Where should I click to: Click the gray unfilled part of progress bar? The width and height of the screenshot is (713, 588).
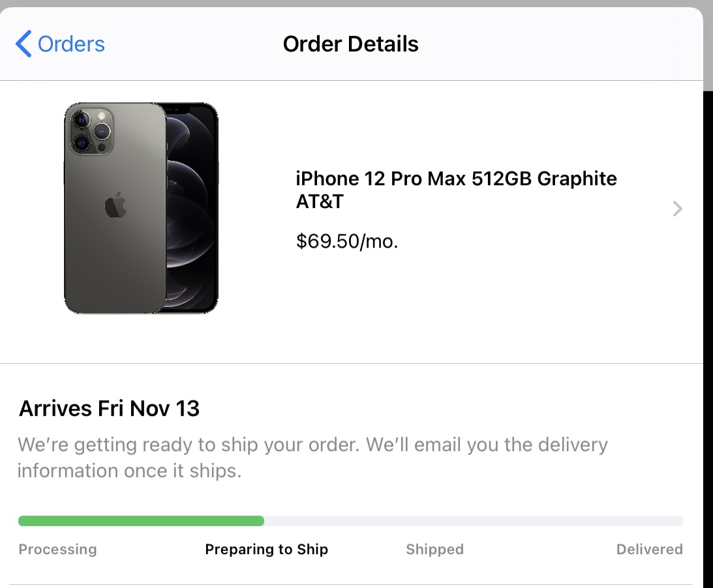tap(474, 521)
